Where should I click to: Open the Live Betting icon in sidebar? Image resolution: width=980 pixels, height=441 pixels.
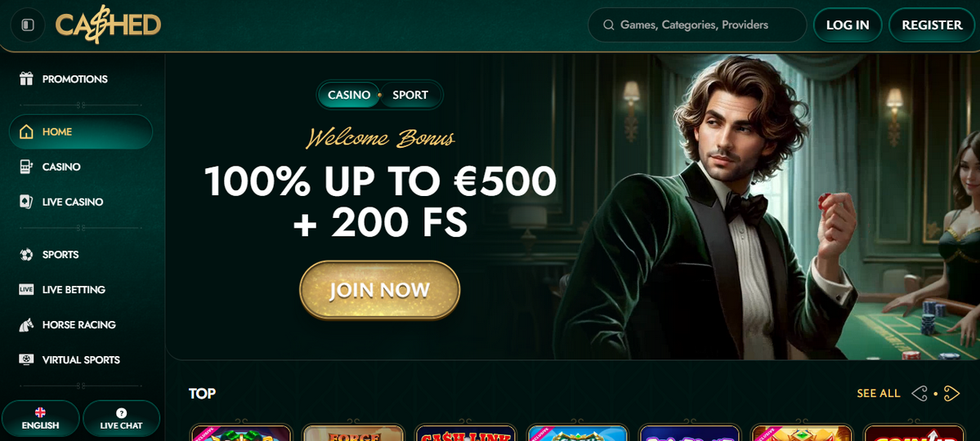(x=26, y=290)
